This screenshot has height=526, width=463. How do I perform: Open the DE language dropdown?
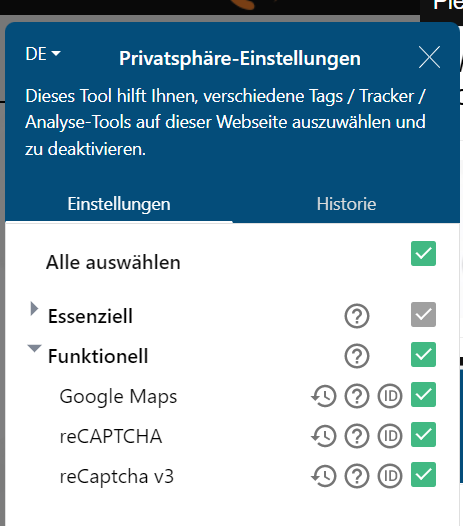point(43,54)
